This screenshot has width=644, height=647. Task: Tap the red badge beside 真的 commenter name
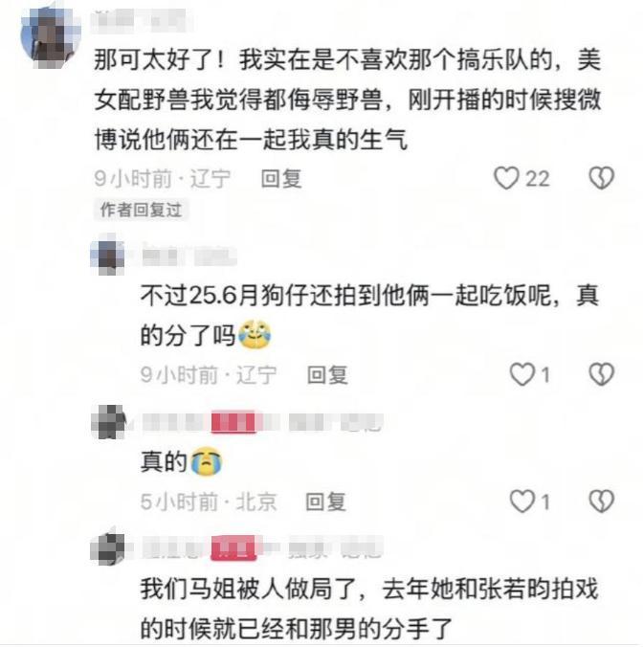coord(233,422)
